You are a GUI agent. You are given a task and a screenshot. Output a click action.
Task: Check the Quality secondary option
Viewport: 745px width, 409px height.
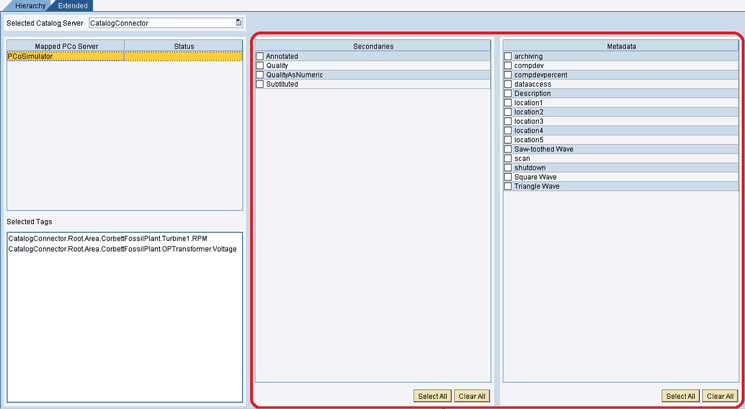260,66
